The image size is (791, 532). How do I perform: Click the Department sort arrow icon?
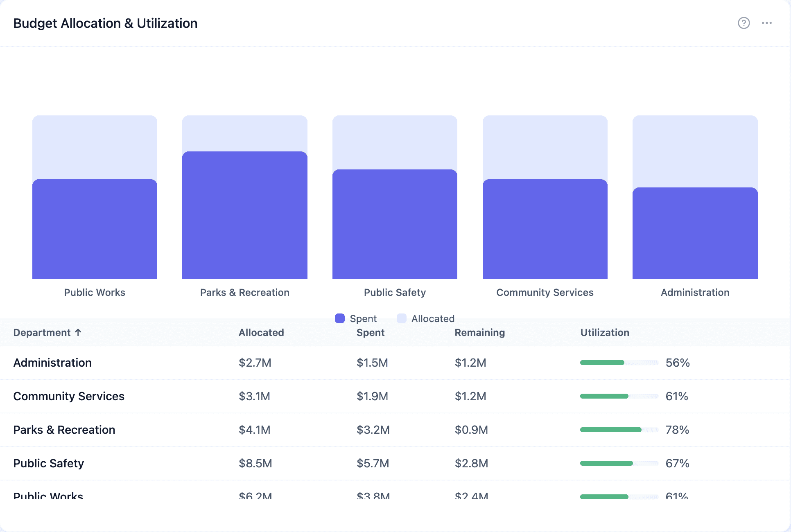(x=78, y=332)
